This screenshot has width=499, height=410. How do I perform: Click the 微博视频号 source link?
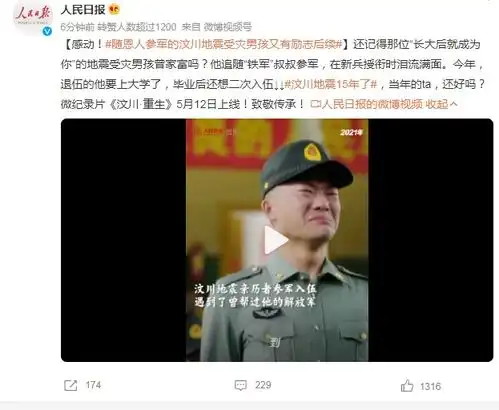click(x=228, y=27)
